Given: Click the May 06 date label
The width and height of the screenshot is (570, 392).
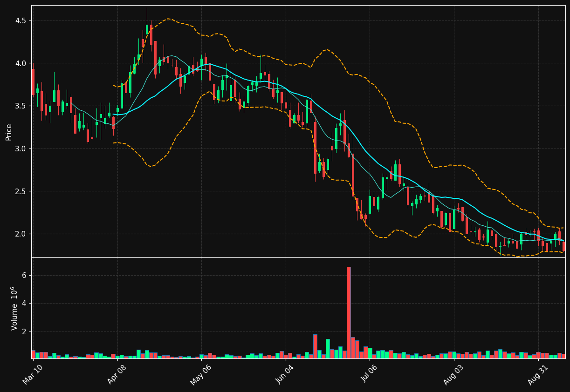Looking at the screenshot, I should tap(201, 375).
